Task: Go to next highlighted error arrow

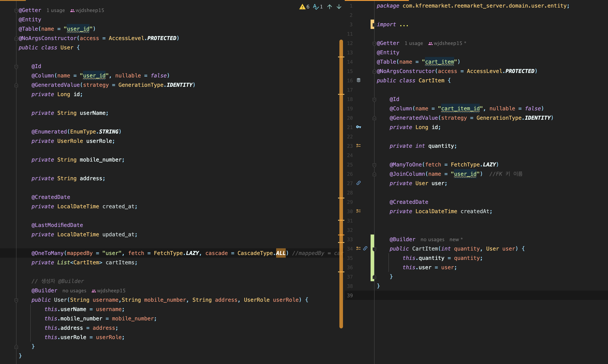Action: pyautogui.click(x=339, y=7)
